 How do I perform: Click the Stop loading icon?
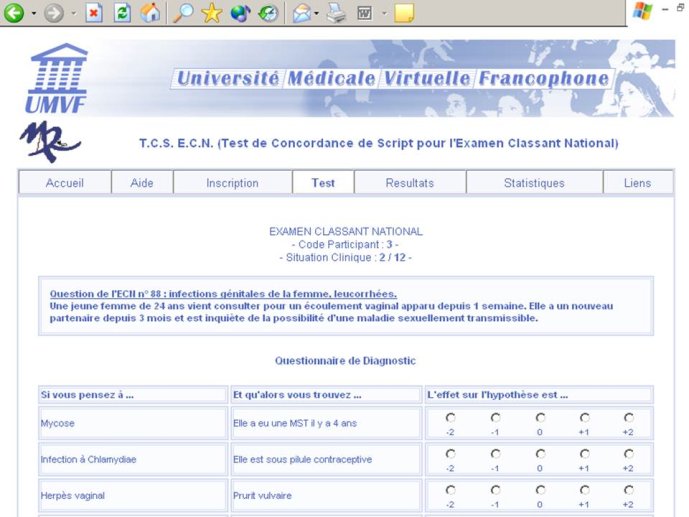[93, 13]
